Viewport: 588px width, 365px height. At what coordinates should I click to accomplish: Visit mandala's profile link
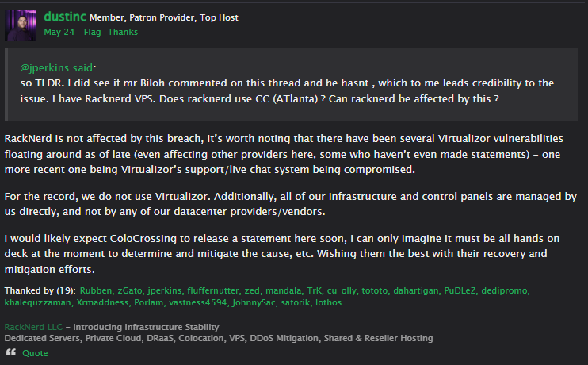(283, 290)
